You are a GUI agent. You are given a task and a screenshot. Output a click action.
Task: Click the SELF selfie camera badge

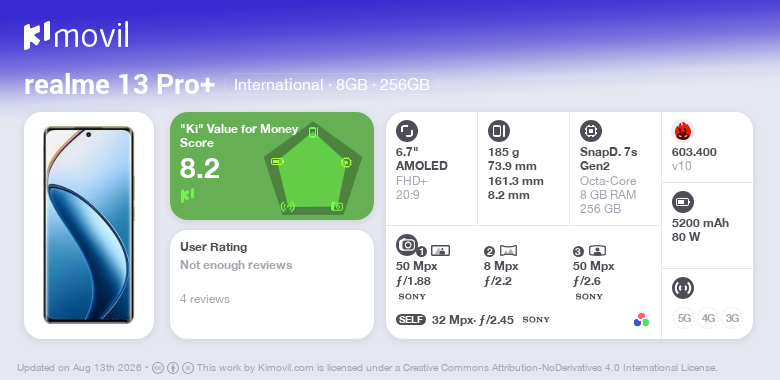(x=411, y=320)
